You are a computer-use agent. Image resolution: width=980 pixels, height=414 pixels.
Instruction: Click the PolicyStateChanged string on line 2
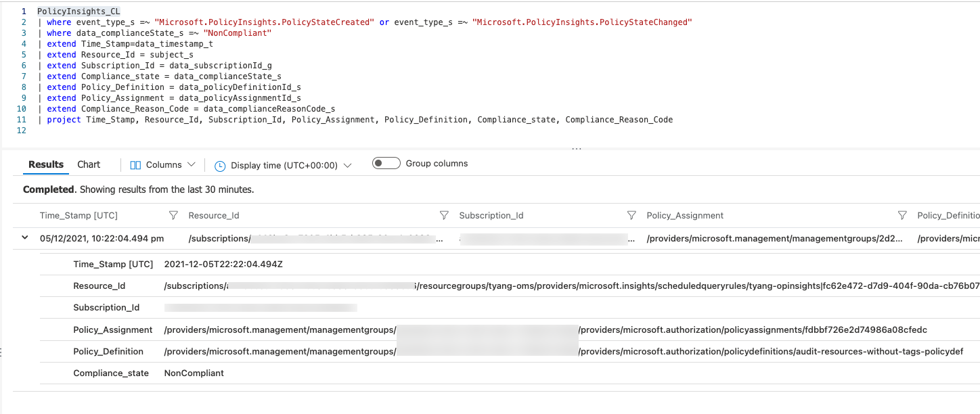pos(583,22)
